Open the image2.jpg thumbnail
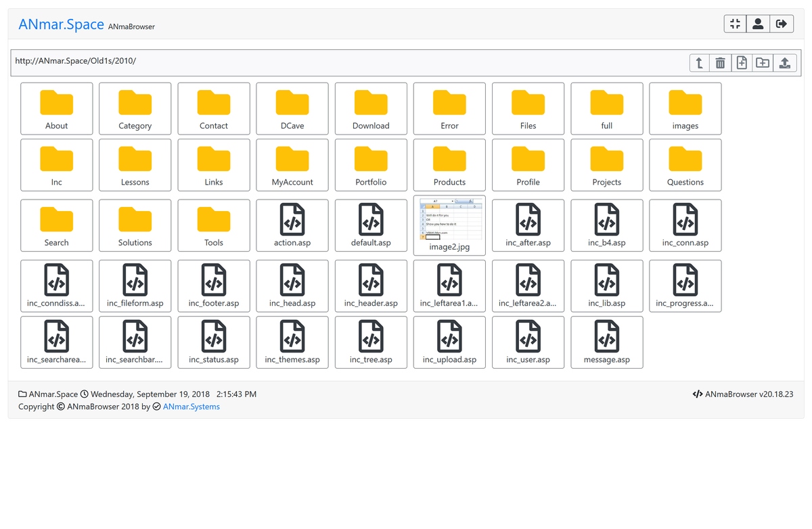This screenshot has width=812, height=529. (x=449, y=225)
